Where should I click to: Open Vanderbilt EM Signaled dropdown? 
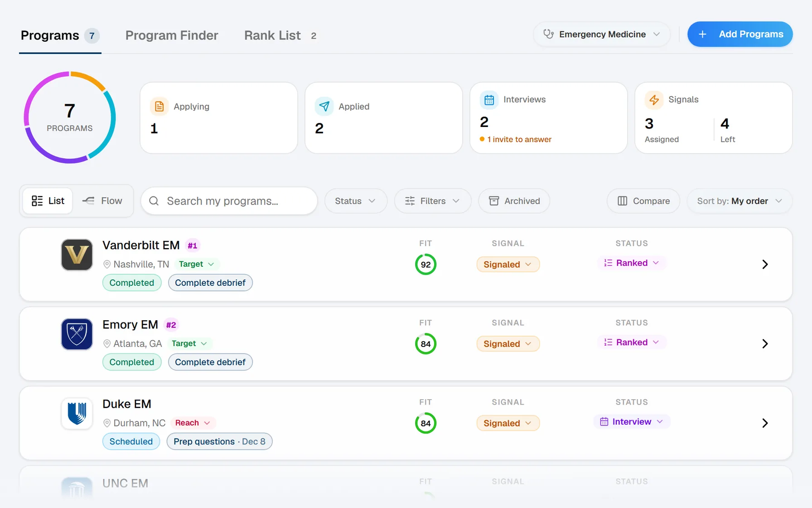click(508, 264)
